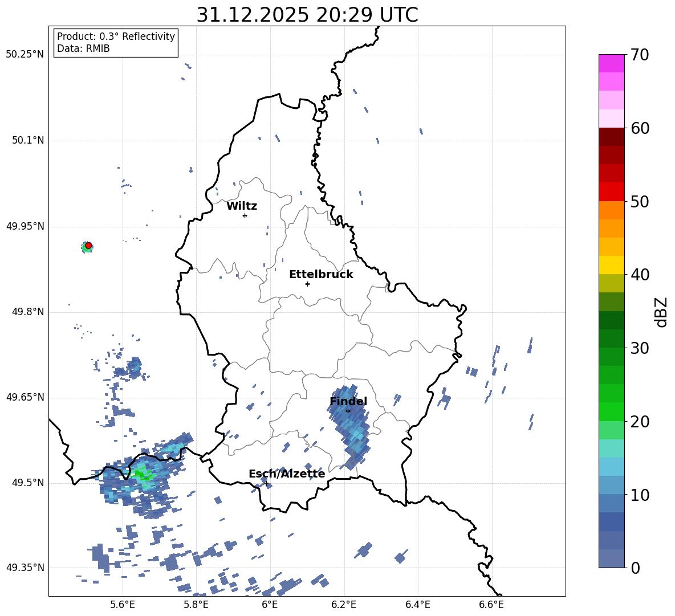Select the Esch/Alzette city label
Image resolution: width=675 pixels, height=616 pixels.
tap(287, 474)
